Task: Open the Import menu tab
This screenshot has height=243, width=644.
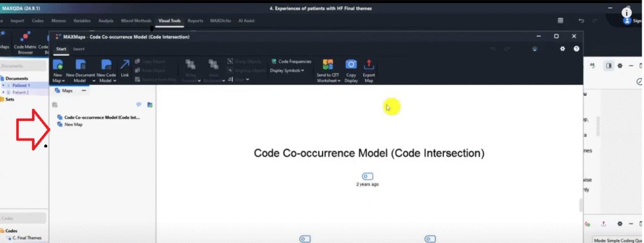Action: [17, 21]
